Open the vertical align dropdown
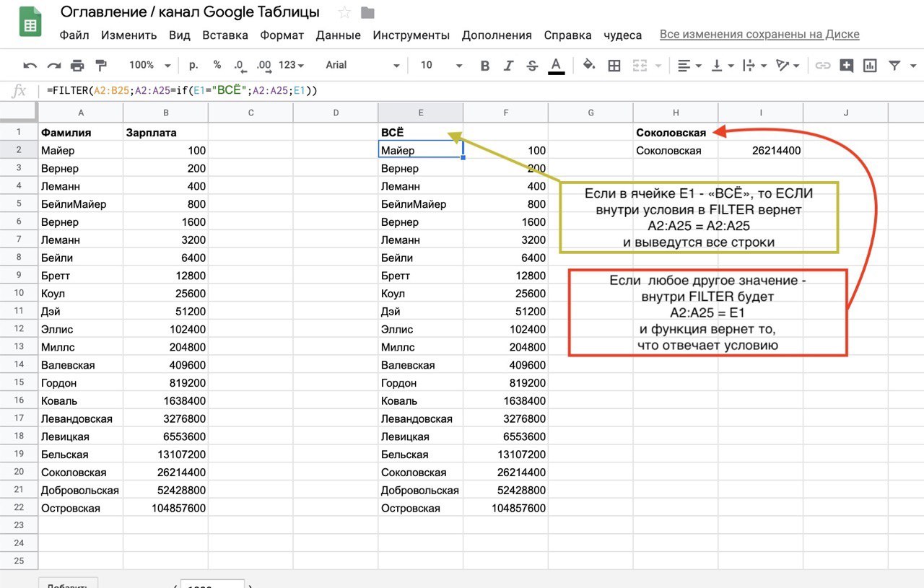 [723, 66]
